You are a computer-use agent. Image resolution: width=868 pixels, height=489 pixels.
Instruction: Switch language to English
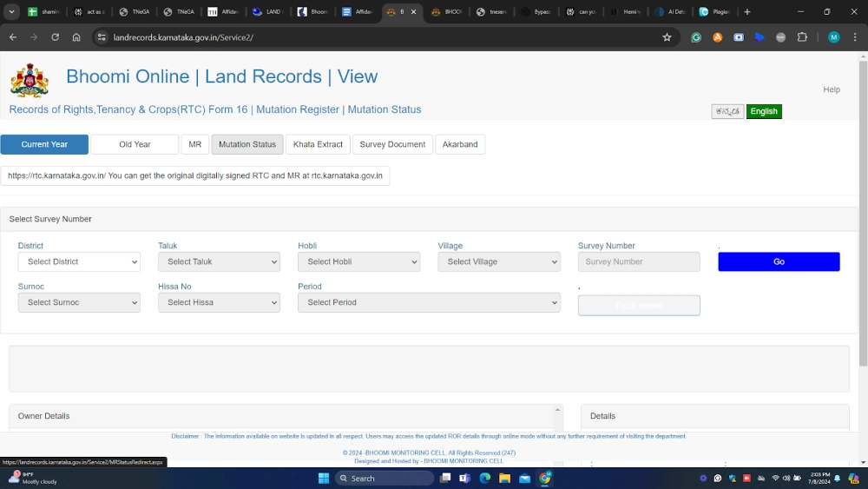tap(764, 111)
